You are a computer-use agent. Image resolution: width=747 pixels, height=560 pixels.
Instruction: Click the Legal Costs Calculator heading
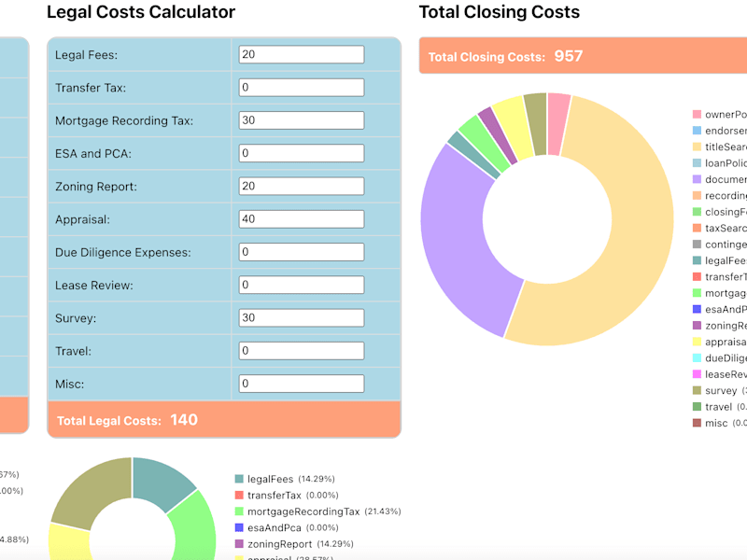tap(141, 12)
